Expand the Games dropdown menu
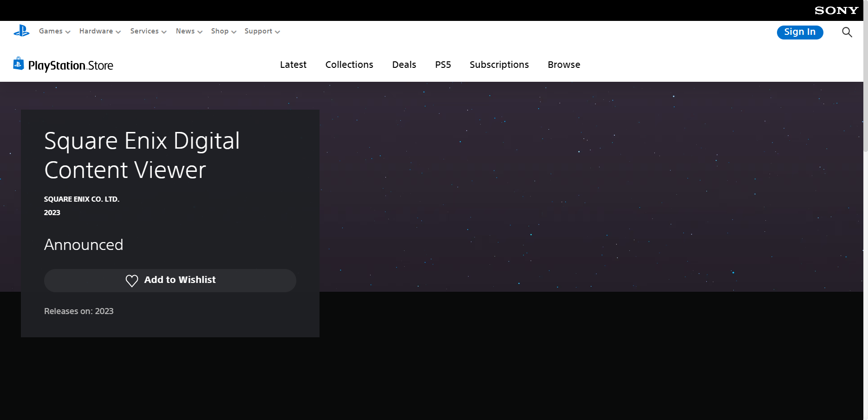The height and width of the screenshot is (420, 868). 54,31
